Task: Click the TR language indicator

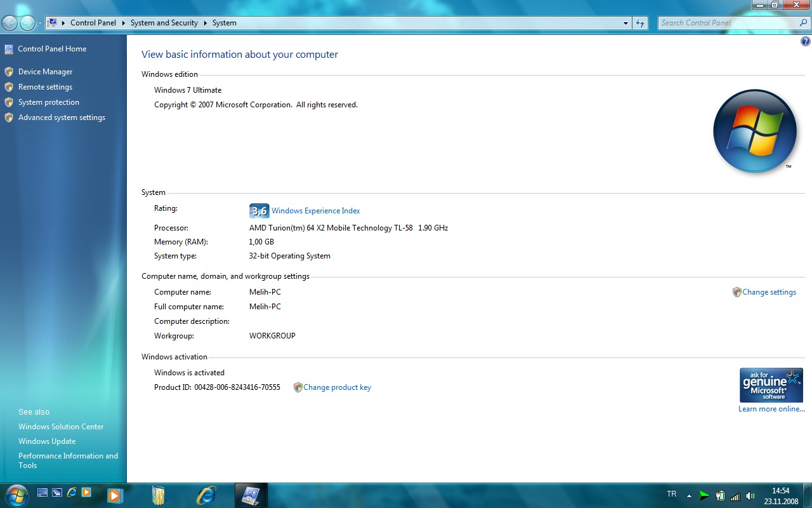Action: pyautogui.click(x=671, y=494)
